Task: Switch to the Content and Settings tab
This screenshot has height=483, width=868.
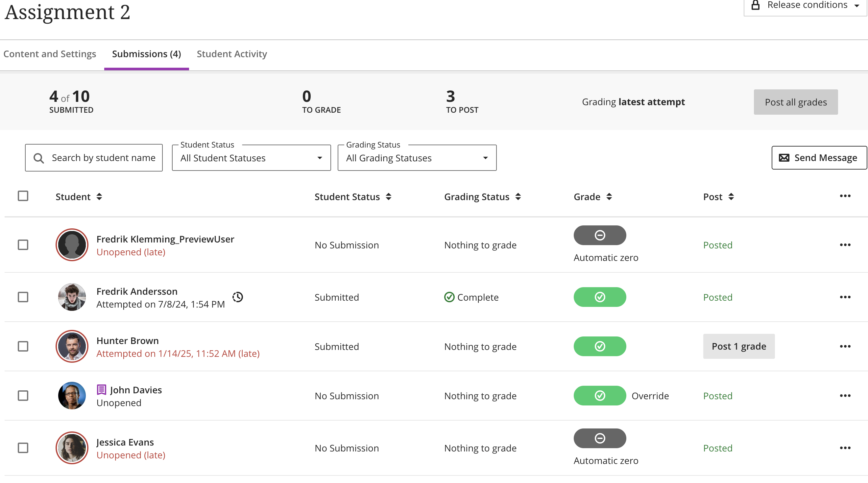Action: pyautogui.click(x=50, y=54)
